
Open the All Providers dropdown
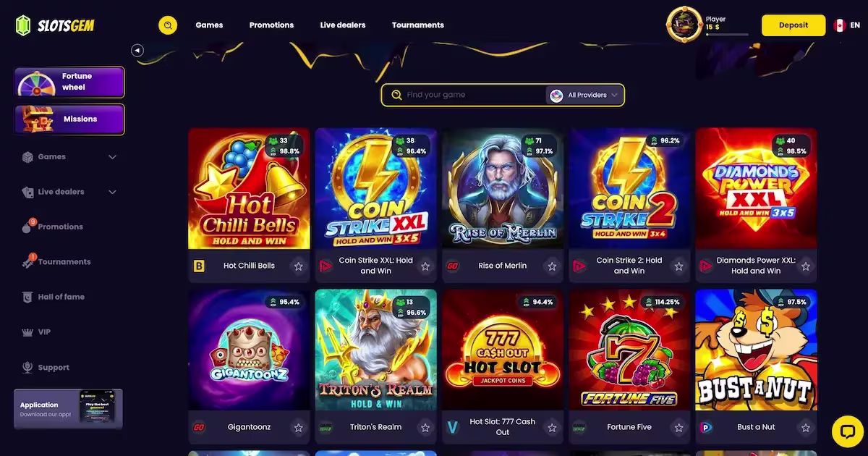click(x=584, y=95)
